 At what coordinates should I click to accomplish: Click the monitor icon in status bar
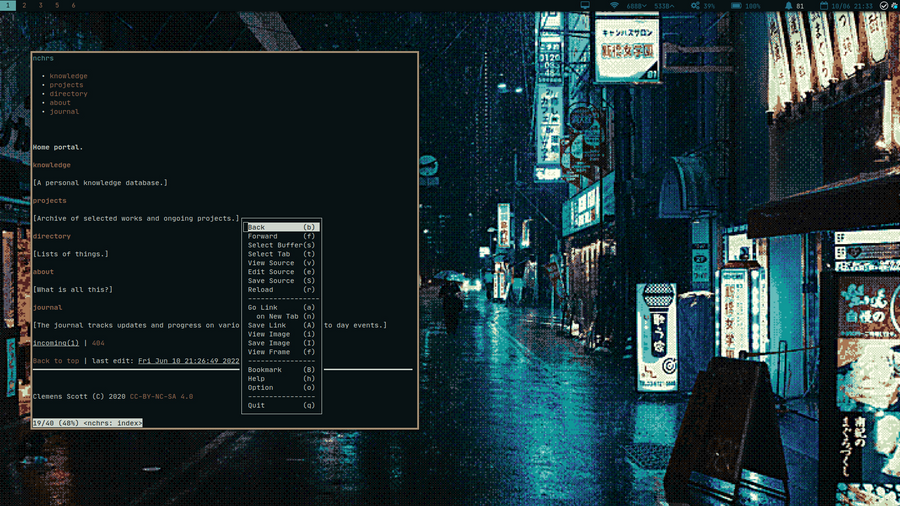[x=585, y=6]
